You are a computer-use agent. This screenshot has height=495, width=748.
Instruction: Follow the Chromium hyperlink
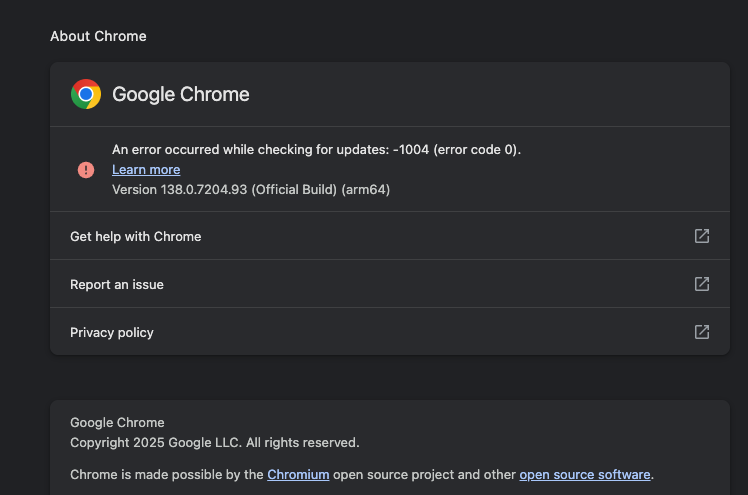click(x=298, y=474)
